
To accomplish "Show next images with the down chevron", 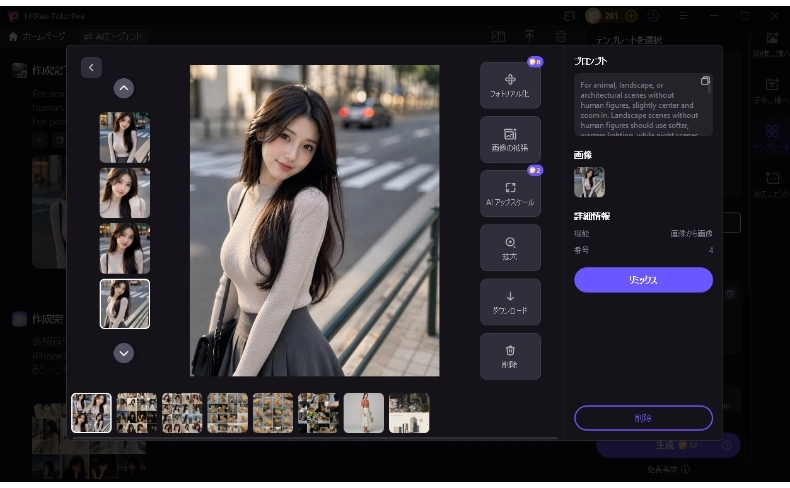I will [x=124, y=353].
